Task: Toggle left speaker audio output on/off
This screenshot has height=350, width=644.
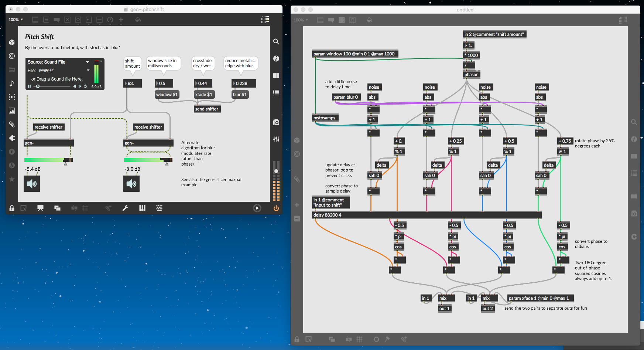Action: tap(32, 184)
